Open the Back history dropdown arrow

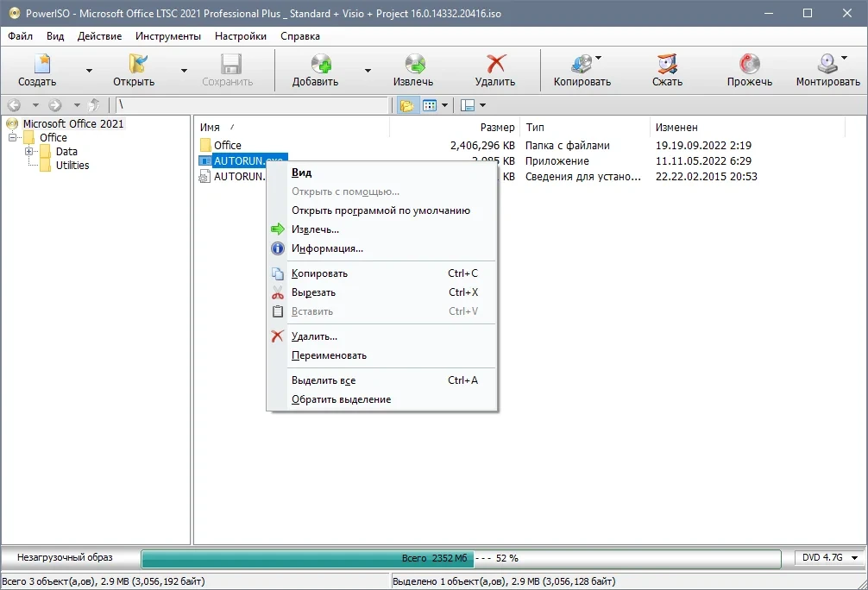point(35,104)
